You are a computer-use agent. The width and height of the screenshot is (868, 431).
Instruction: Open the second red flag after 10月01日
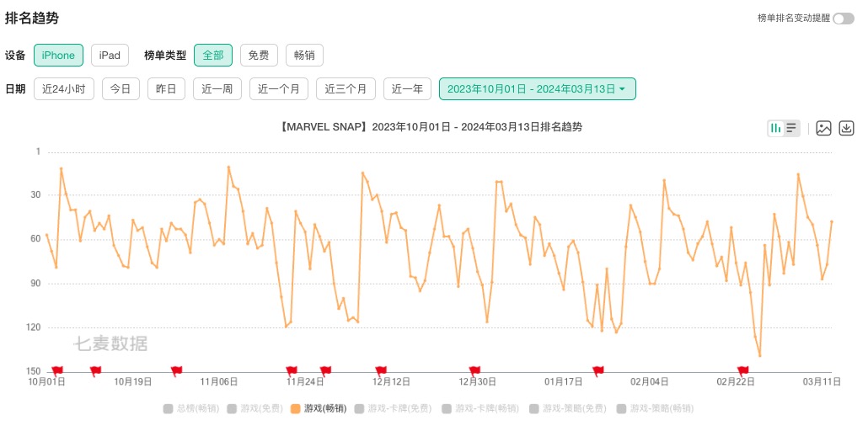pos(95,370)
